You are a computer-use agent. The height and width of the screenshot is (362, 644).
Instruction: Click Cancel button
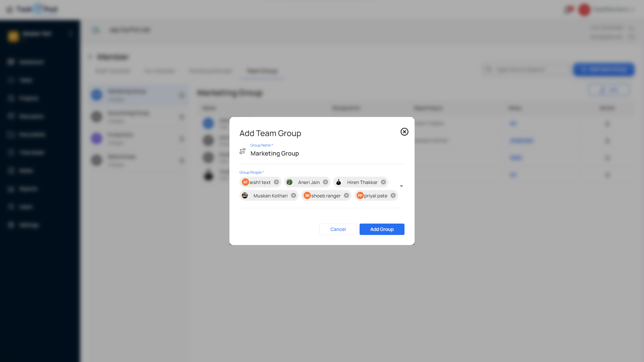pyautogui.click(x=338, y=229)
